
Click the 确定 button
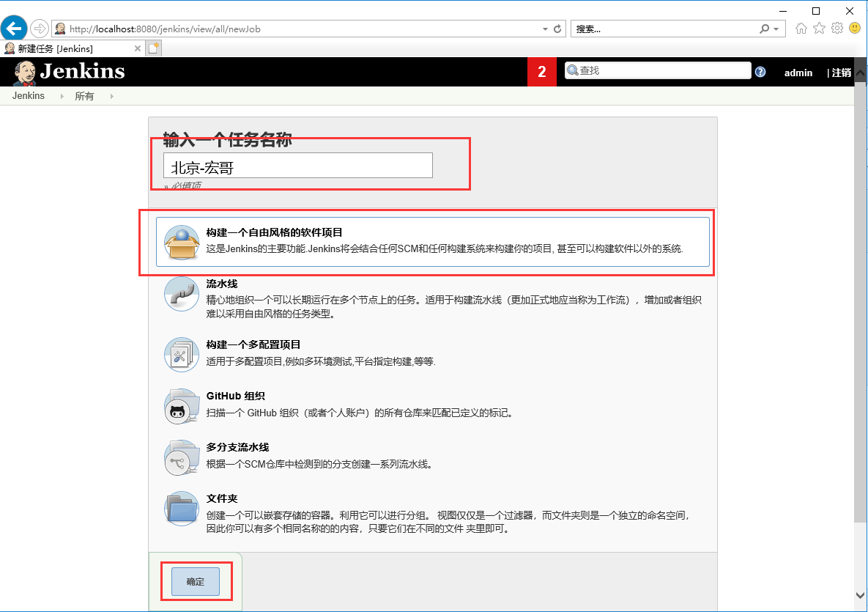pos(196,581)
